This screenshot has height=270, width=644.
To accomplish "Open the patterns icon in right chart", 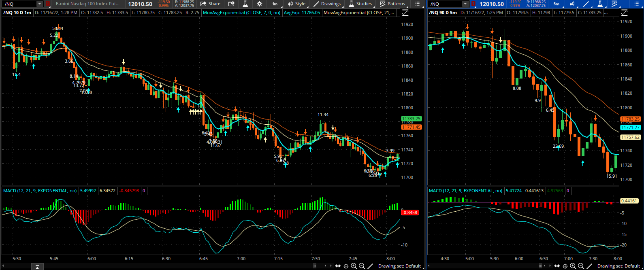I will tap(614, 4).
